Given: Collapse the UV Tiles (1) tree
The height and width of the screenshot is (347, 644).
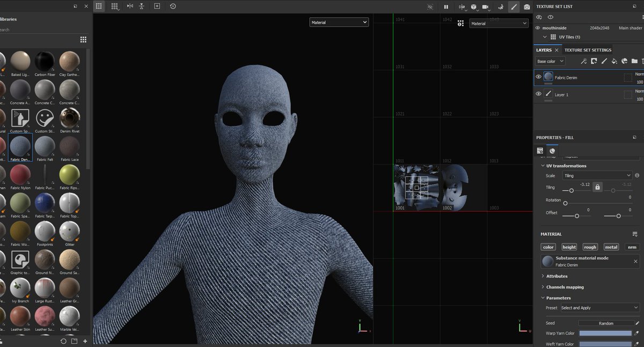Looking at the screenshot, I should pos(545,37).
